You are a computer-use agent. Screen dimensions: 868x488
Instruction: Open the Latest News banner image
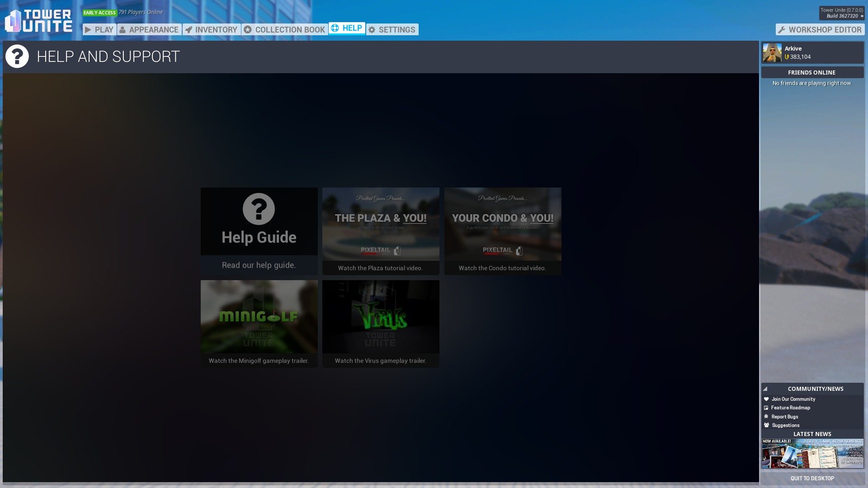click(x=812, y=453)
